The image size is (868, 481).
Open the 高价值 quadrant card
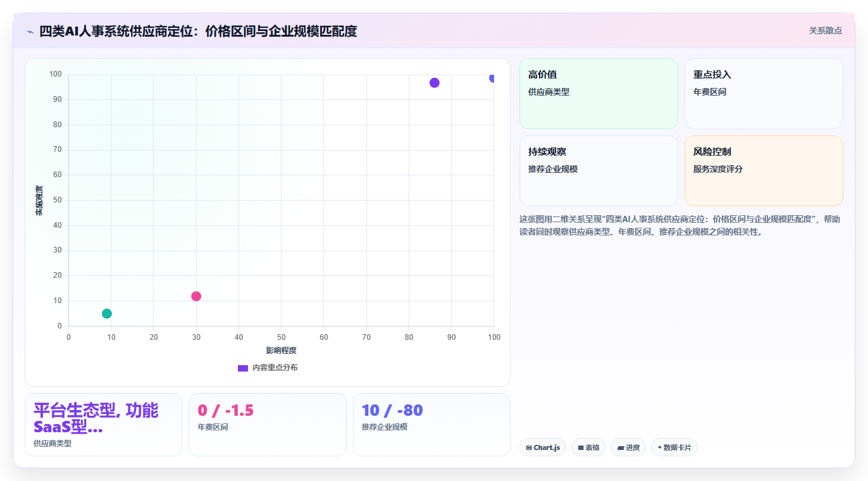coord(598,94)
